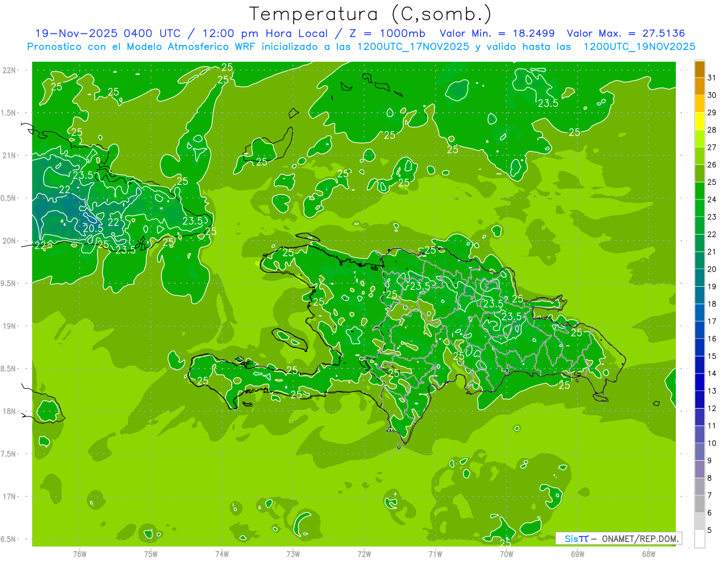Click color bar label "26"

click(712, 164)
